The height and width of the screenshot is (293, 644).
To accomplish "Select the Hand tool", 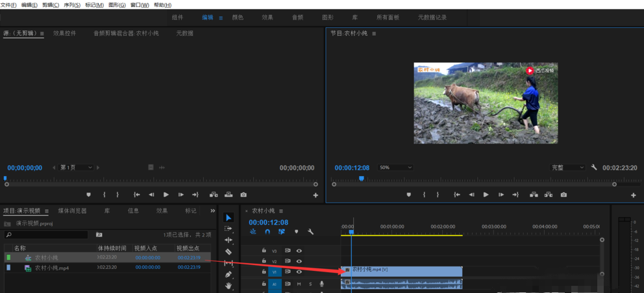I will point(229,285).
